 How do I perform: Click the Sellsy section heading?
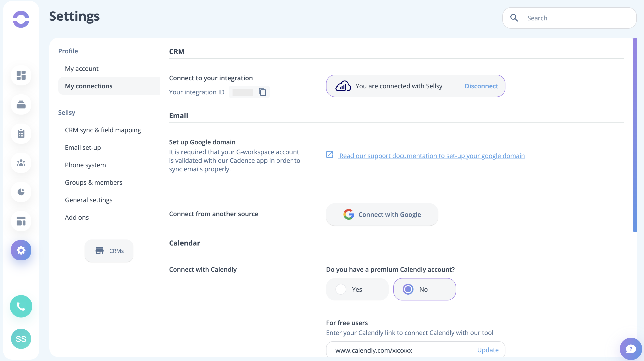pos(67,113)
